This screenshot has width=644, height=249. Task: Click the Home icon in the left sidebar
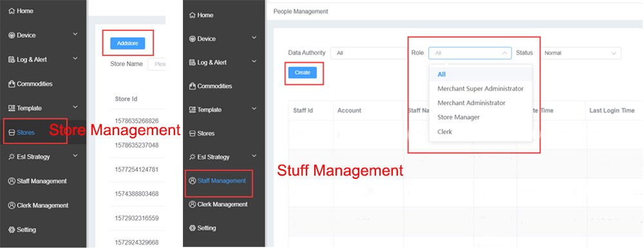click(x=12, y=11)
